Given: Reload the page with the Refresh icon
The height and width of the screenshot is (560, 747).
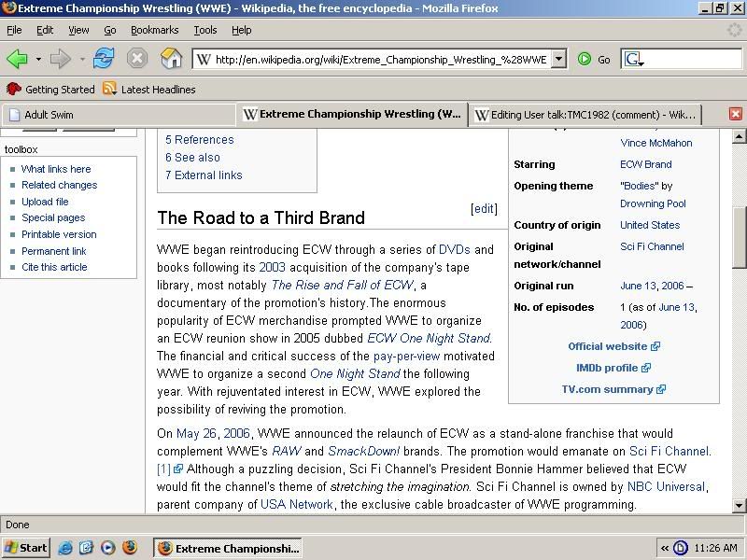Looking at the screenshot, I should point(104,59).
